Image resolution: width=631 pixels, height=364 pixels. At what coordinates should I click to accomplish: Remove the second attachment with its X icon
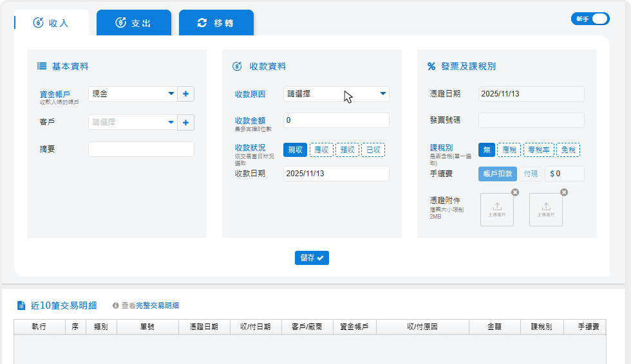point(564,192)
